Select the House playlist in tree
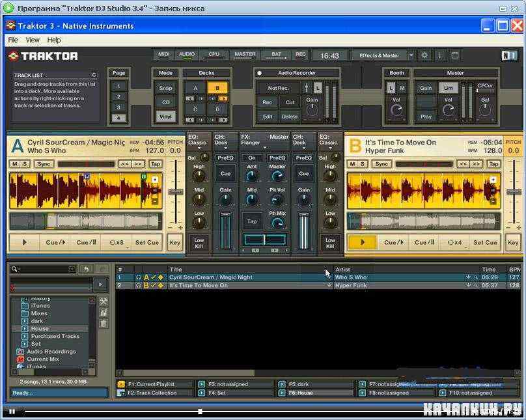 [40, 328]
